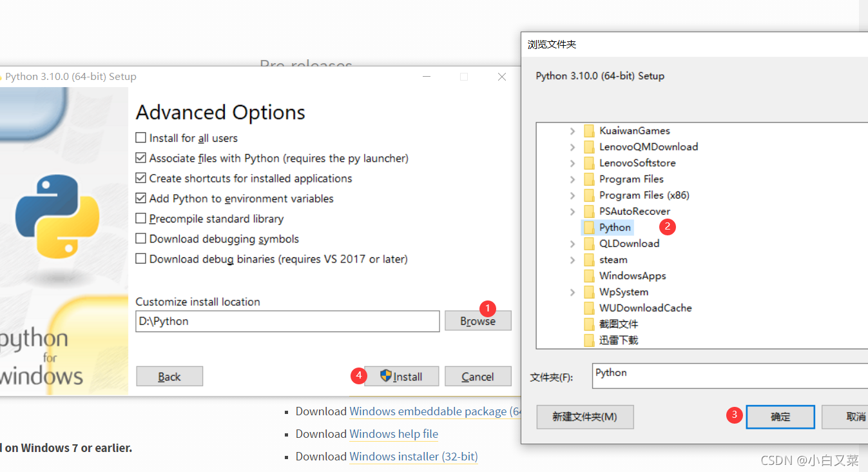Screen dimensions: 868x472
Task: Uncheck Add Python to environment variables
Action: pyautogui.click(x=140, y=199)
